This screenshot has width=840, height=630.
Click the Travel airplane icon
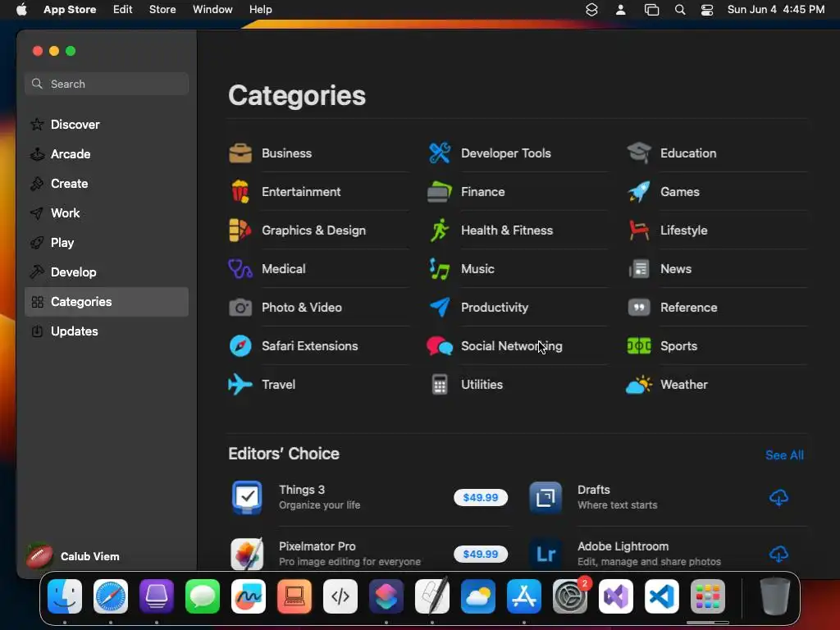click(x=240, y=385)
